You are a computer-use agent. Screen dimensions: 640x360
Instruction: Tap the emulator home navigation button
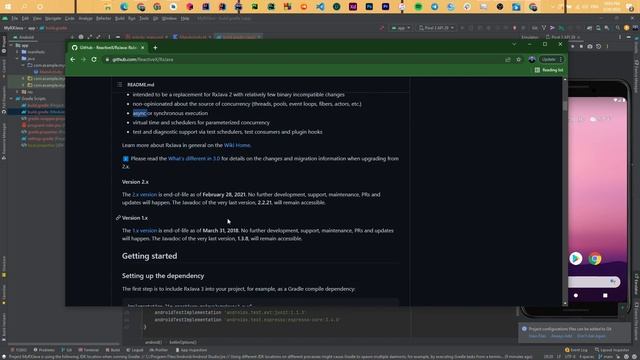click(x=576, y=295)
